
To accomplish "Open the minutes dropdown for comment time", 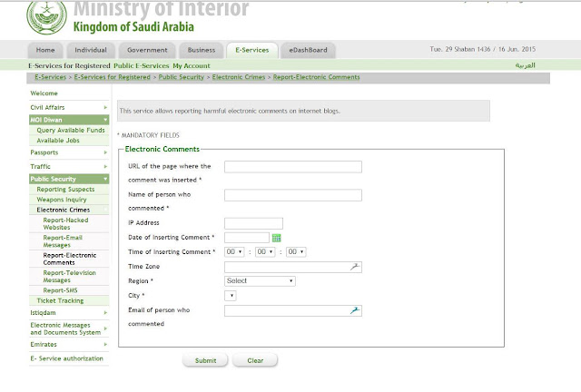I will coord(265,252).
